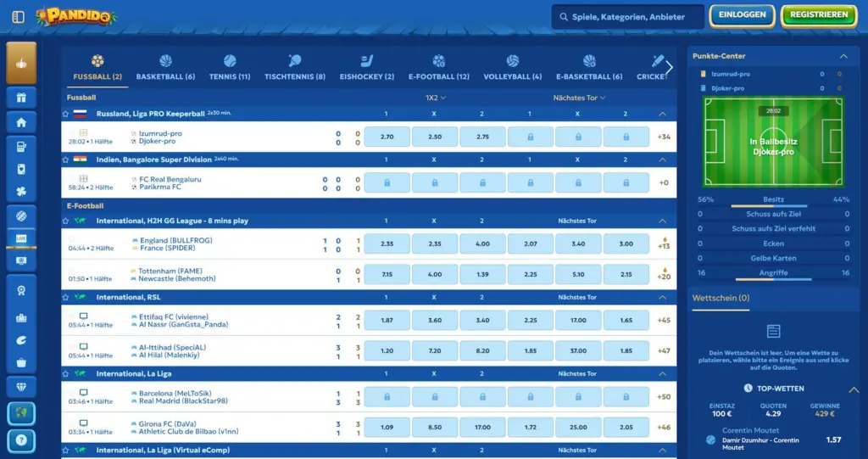Click the Einloggen button

pyautogui.click(x=743, y=15)
